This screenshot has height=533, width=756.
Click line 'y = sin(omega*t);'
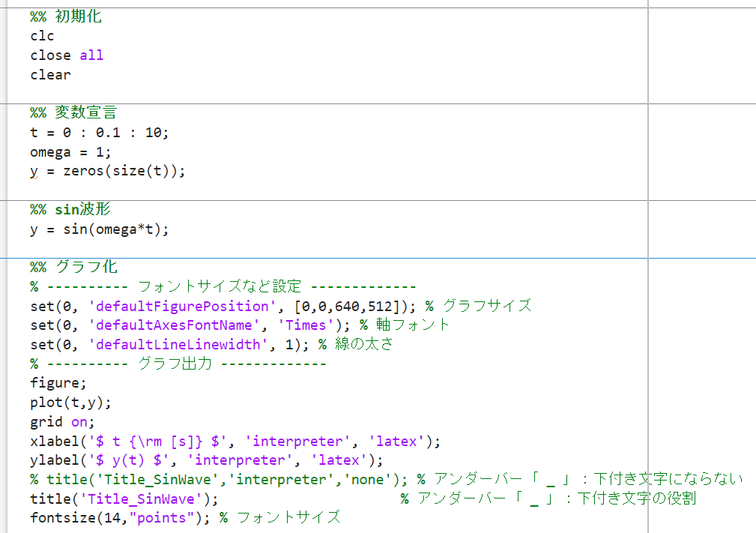tap(100, 229)
